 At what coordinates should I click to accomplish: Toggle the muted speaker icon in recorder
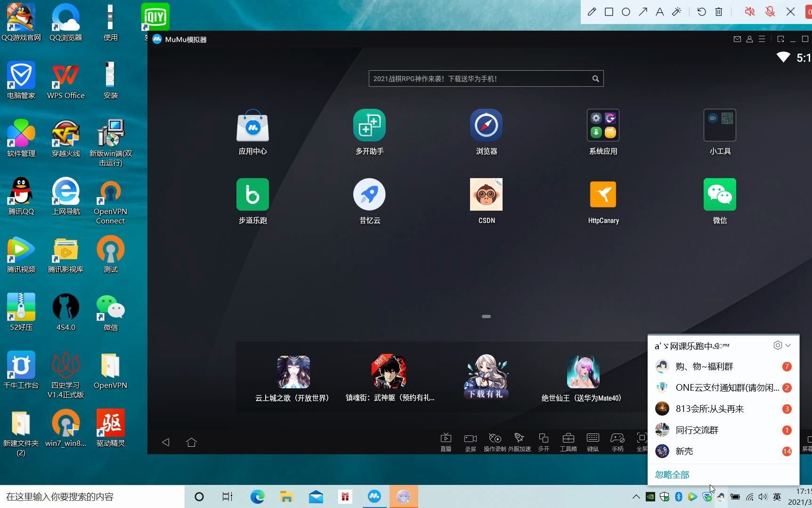749,12
